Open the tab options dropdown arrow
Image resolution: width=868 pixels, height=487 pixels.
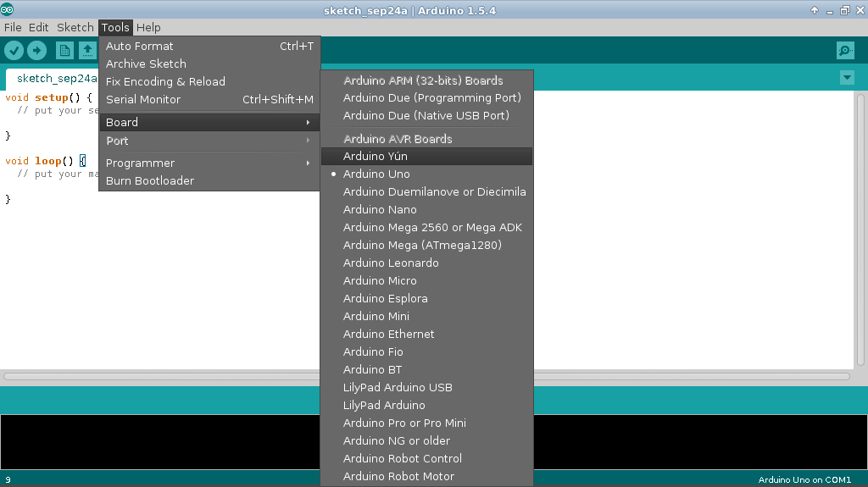847,77
